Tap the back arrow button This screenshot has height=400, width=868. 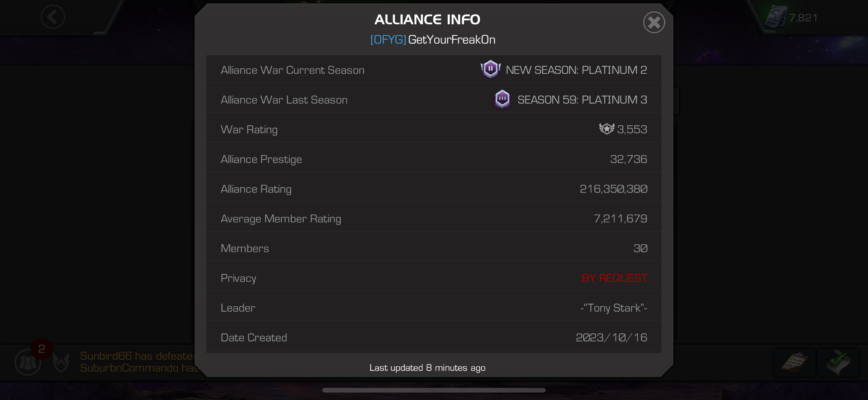pyautogui.click(x=52, y=17)
